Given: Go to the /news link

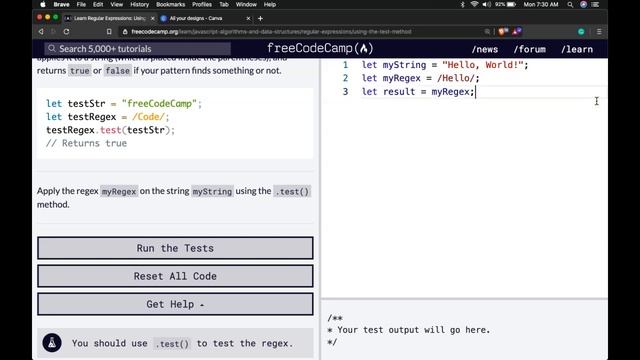Looking at the screenshot, I should tap(484, 49).
